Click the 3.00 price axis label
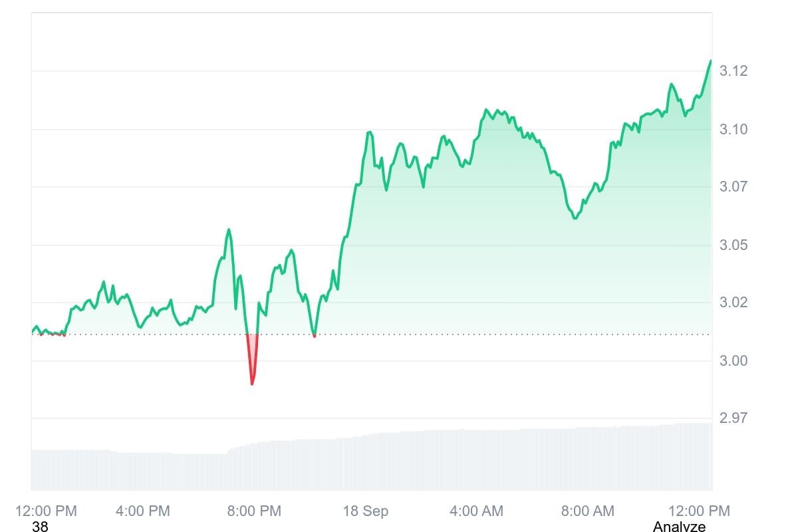This screenshot has width=798, height=532. coord(734,360)
